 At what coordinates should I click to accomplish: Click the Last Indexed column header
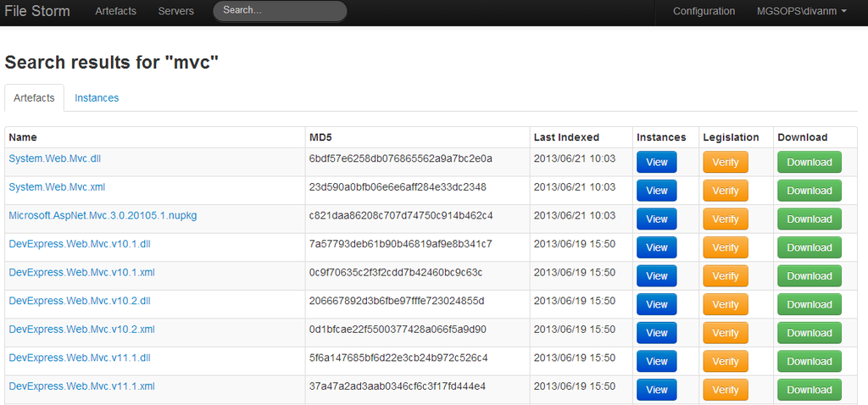[x=566, y=137]
